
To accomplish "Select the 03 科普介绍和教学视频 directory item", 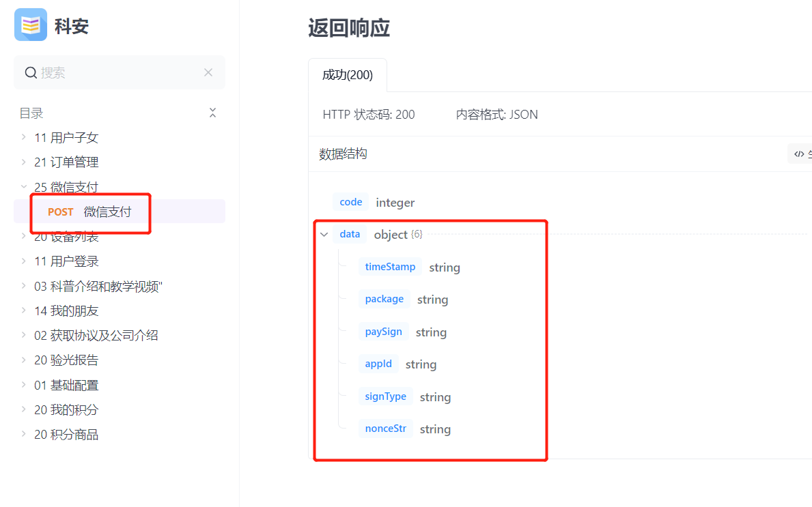I will tap(98, 287).
